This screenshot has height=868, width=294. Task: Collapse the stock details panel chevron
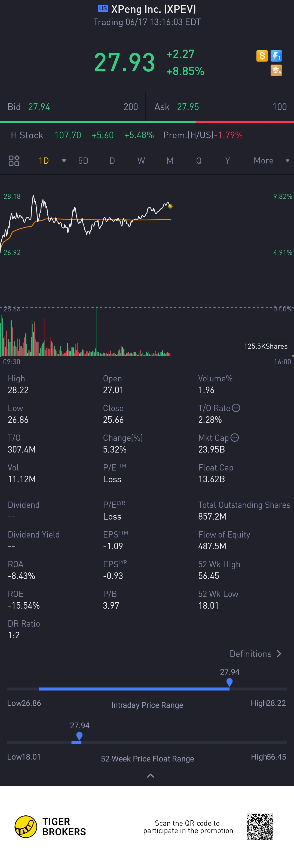coord(151,776)
